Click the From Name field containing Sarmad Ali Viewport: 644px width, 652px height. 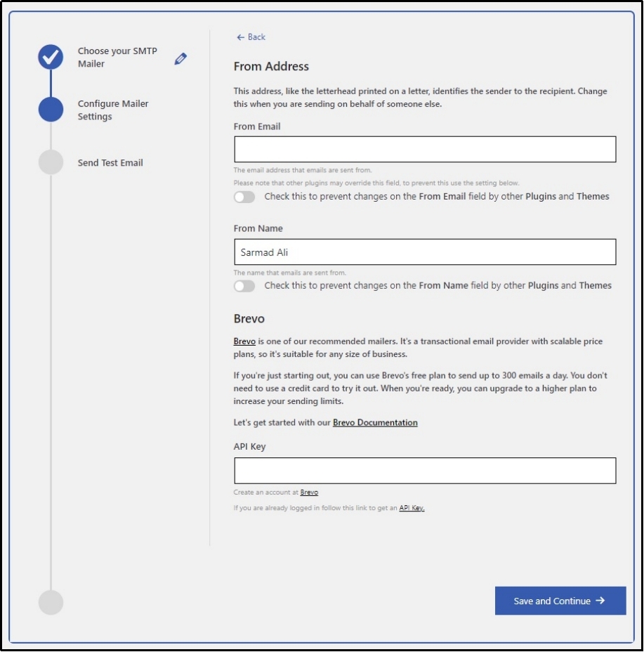(x=425, y=252)
